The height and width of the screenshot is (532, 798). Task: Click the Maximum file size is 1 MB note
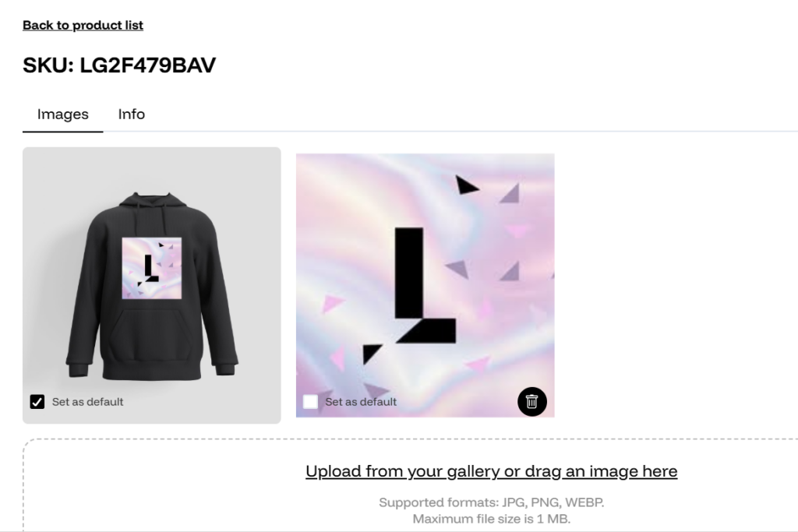(491, 519)
